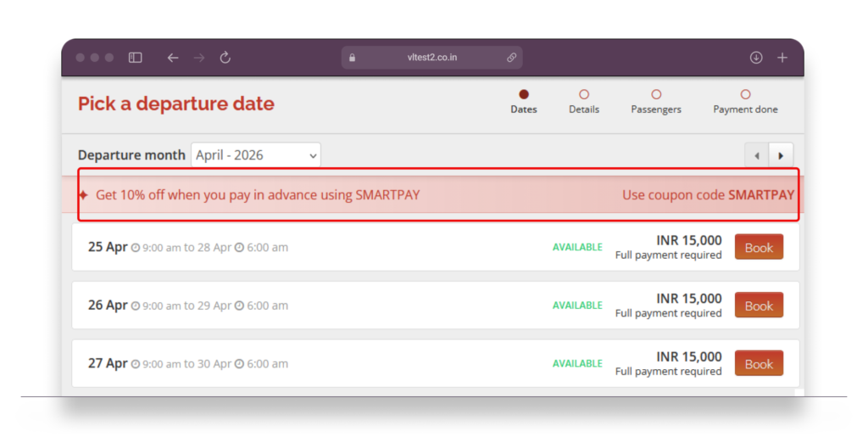Select the Payment done step
The height and width of the screenshot is (437, 868).
[x=745, y=102]
